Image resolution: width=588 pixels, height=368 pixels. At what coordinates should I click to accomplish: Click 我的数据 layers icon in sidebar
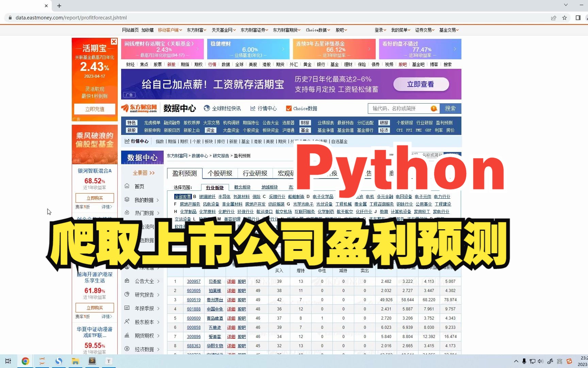click(x=127, y=200)
